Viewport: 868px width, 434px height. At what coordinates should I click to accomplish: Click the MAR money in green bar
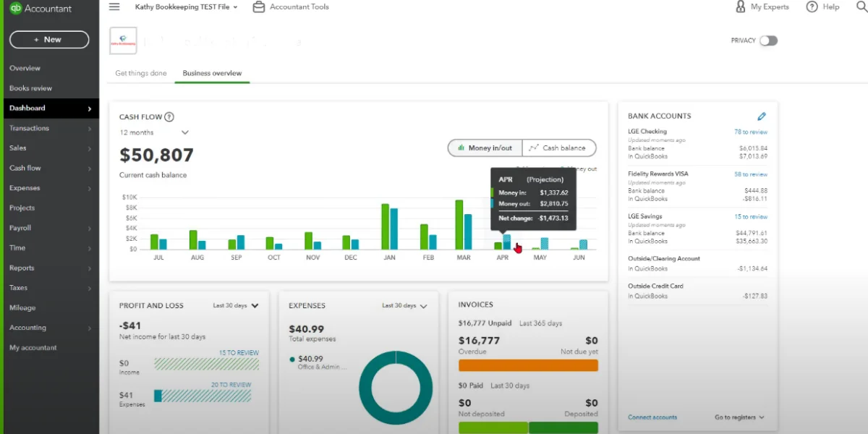459,225
